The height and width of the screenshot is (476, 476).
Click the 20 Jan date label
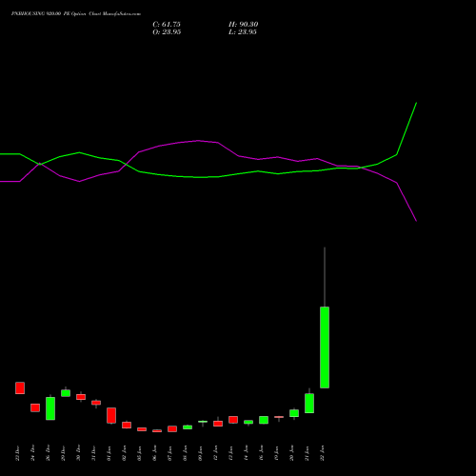(291, 453)
